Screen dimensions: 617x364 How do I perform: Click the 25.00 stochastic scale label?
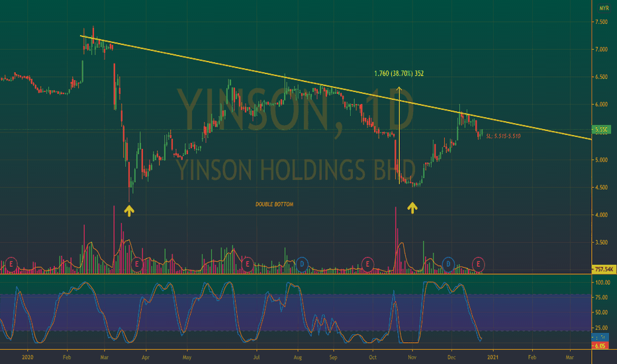point(602,328)
